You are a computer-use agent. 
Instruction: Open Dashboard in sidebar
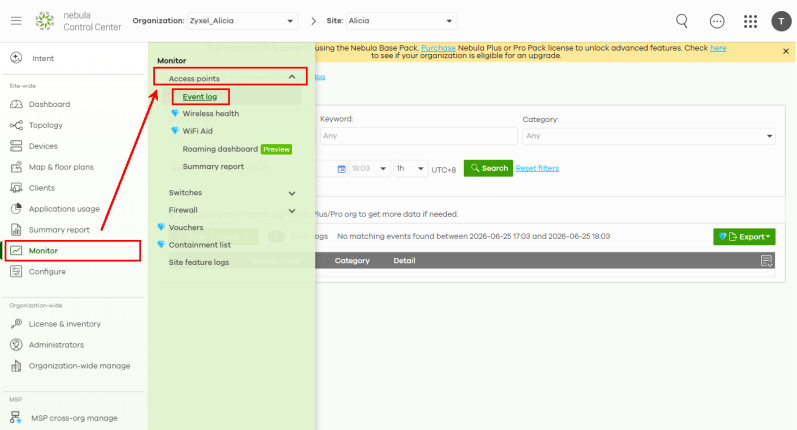tap(49, 104)
